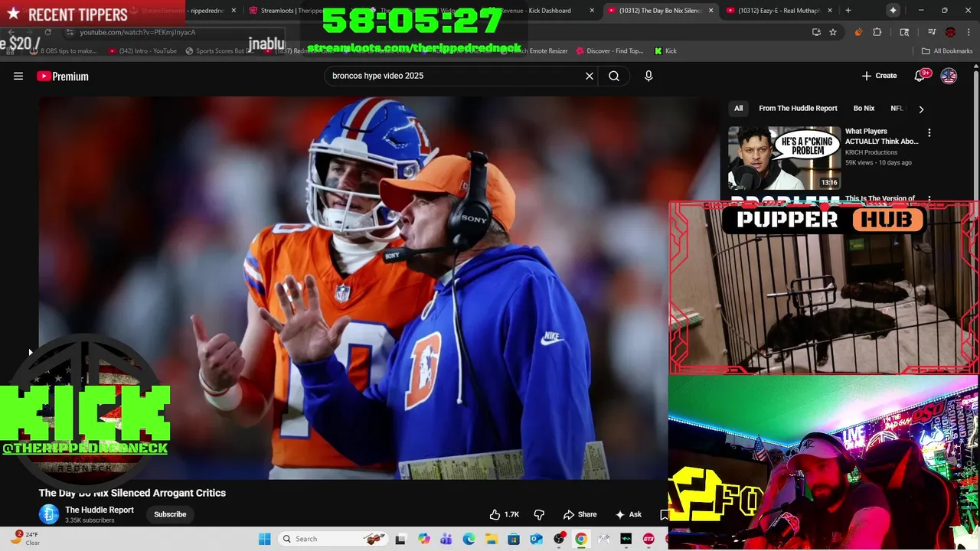Open Outlook on taskbar
980x551 pixels.
click(536, 539)
